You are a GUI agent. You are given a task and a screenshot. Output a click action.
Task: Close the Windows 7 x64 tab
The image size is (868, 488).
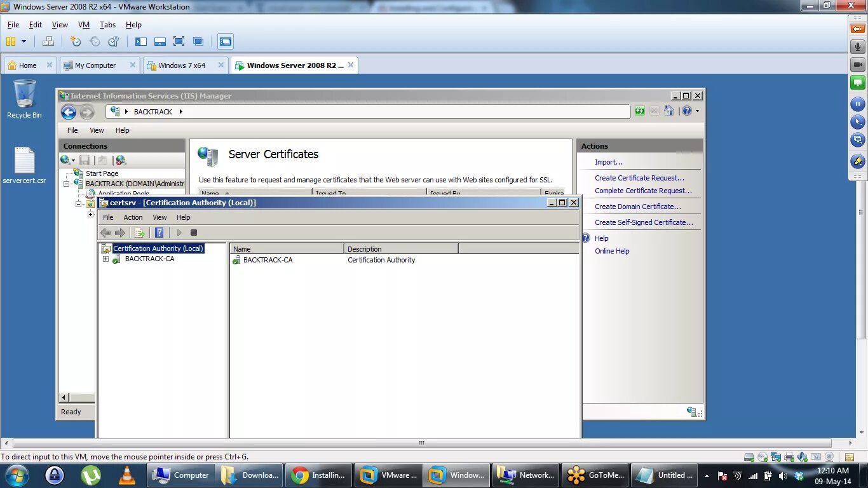click(x=221, y=65)
